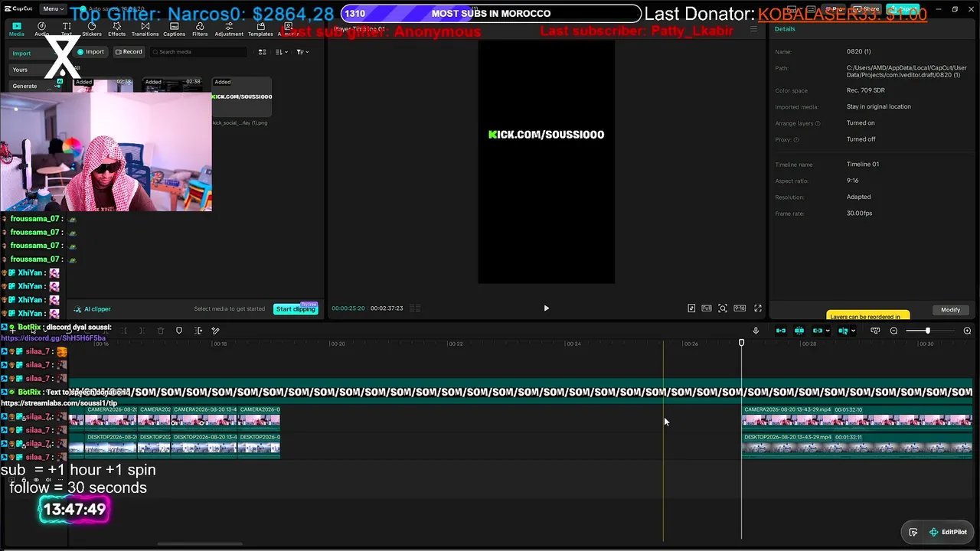Click the icon left of EditPilot

[913, 532]
